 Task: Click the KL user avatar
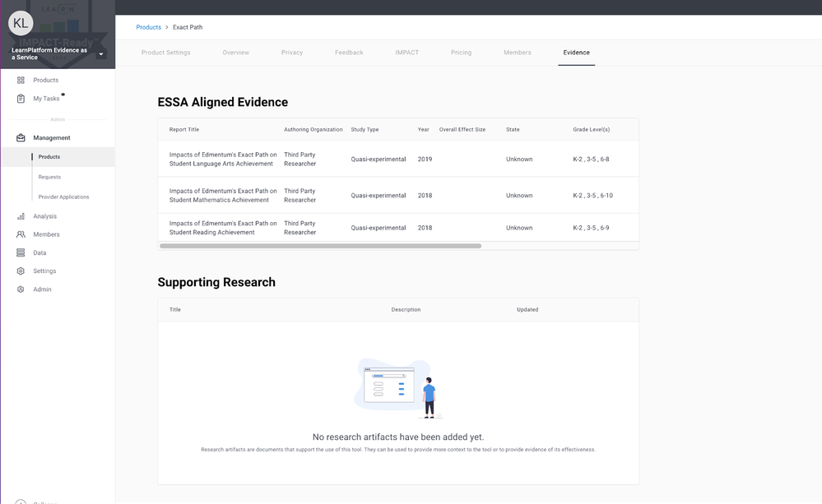21,23
